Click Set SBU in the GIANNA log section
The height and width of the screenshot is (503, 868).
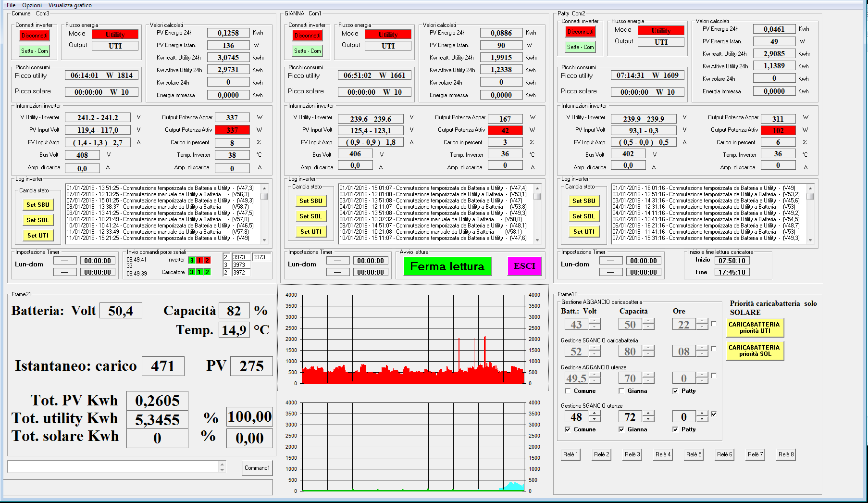(x=311, y=201)
